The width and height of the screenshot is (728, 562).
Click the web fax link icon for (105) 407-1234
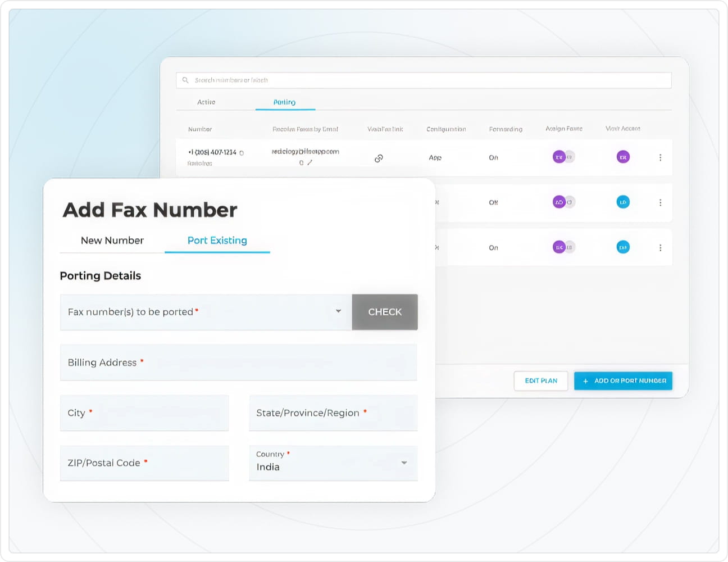click(x=379, y=158)
